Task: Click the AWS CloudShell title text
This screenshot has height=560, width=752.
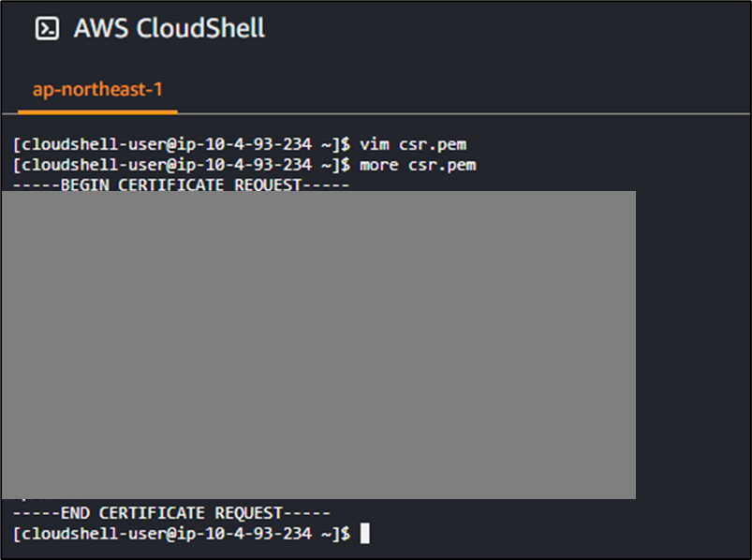Action: point(169,28)
